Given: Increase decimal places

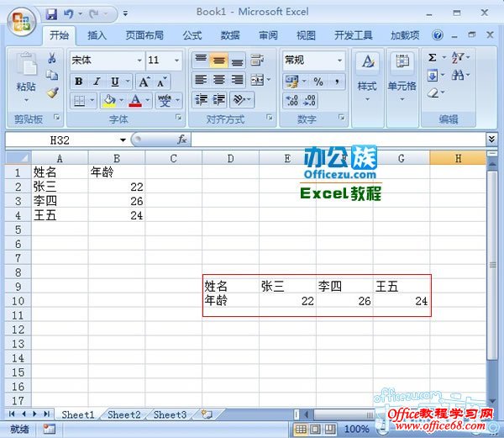Looking at the screenshot, I should click(291, 100).
